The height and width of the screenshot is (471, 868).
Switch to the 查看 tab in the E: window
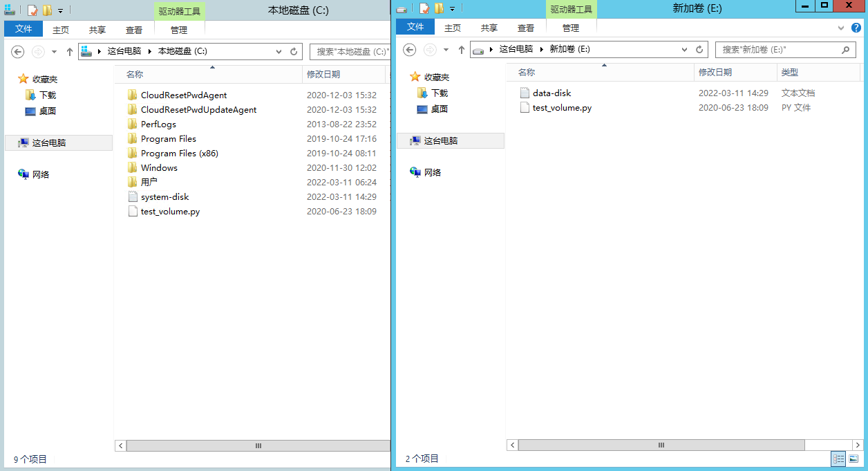(x=526, y=28)
